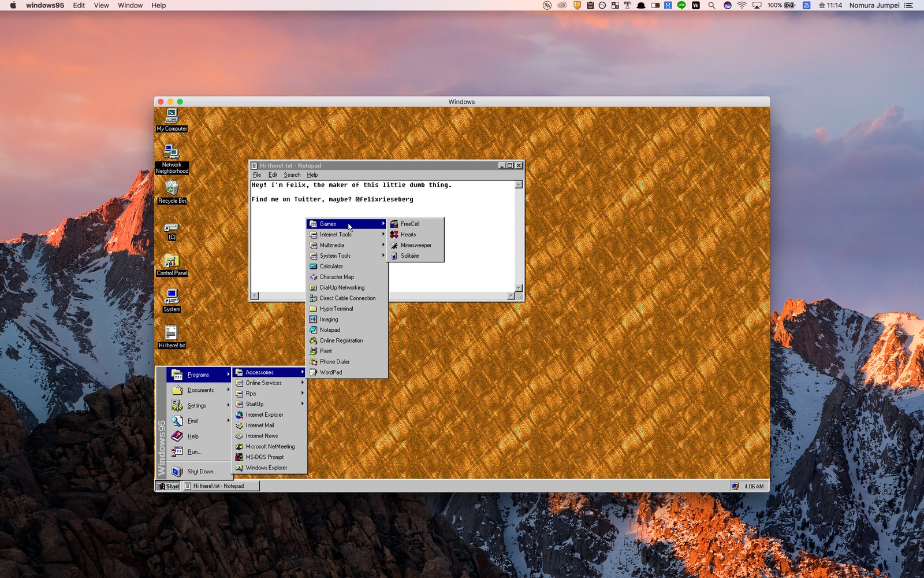Image resolution: width=924 pixels, height=578 pixels.
Task: Open macOS Window menu
Action: click(x=130, y=5)
